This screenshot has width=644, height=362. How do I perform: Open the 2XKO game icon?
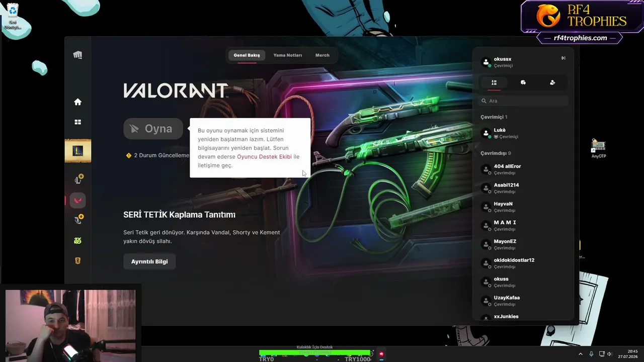coord(77,241)
